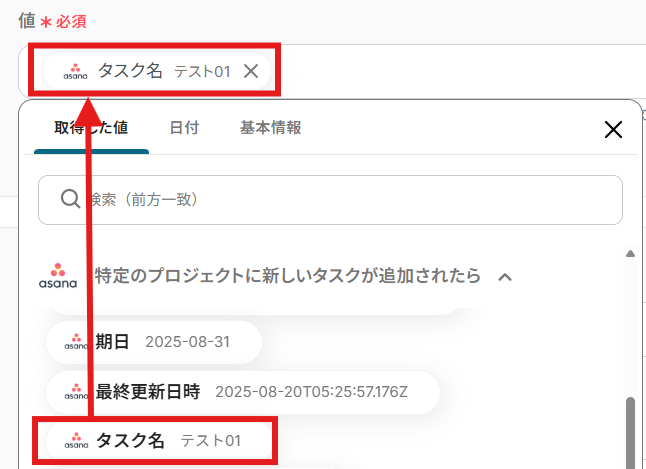This screenshot has height=469, width=646.
Task: Click the Asana icon on the 期日 item
Action: [x=77, y=342]
